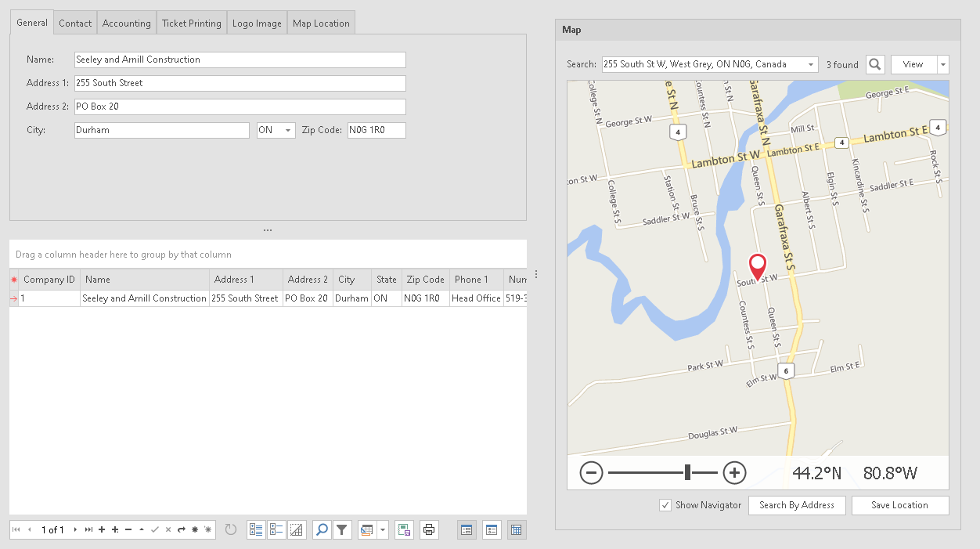The image size is (980, 549).
Task: Click the Save Location button
Action: pos(899,505)
